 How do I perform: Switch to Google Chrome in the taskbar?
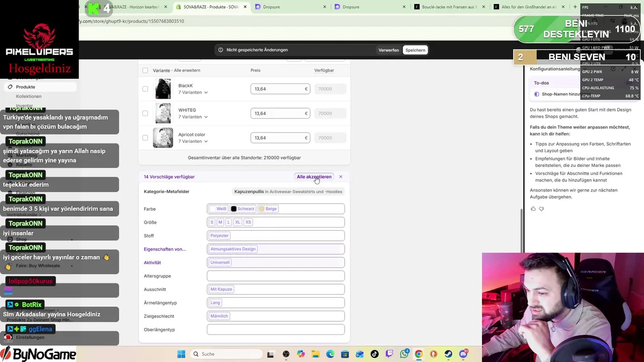(419, 354)
